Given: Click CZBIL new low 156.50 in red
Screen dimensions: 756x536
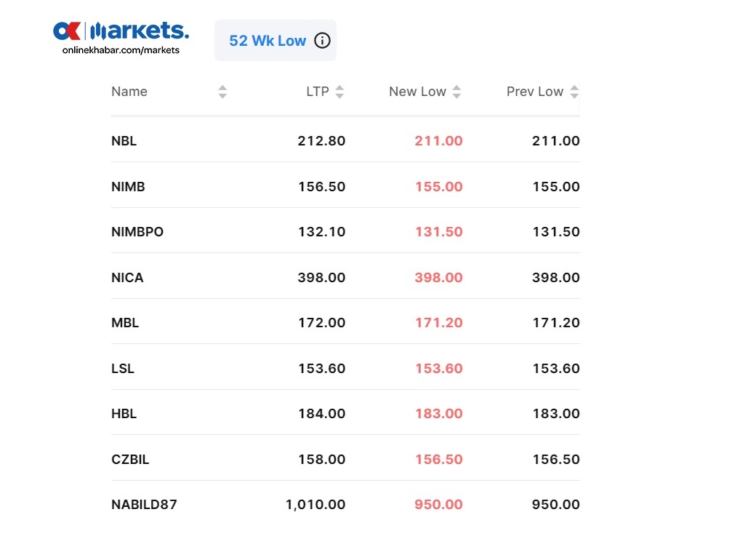Looking at the screenshot, I should pos(439,460).
